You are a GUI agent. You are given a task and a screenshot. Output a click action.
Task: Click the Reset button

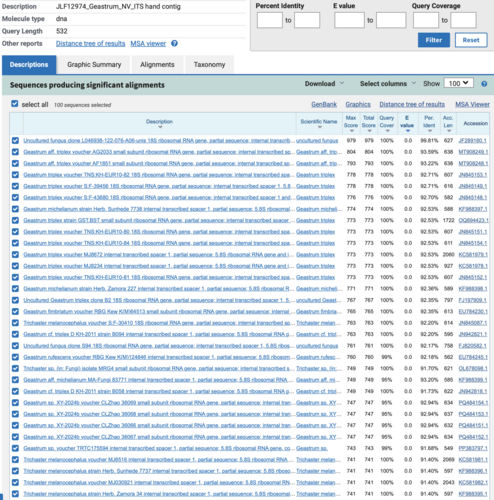(471, 40)
